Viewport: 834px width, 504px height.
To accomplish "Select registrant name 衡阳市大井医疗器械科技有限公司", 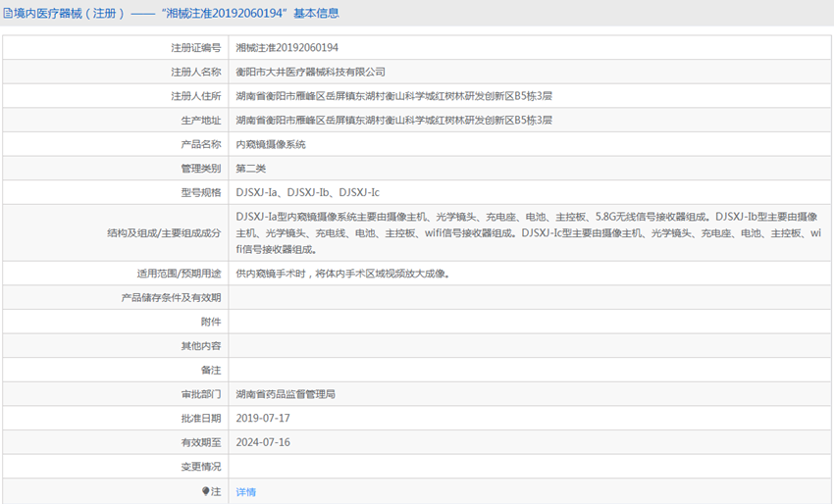I will pos(311,72).
